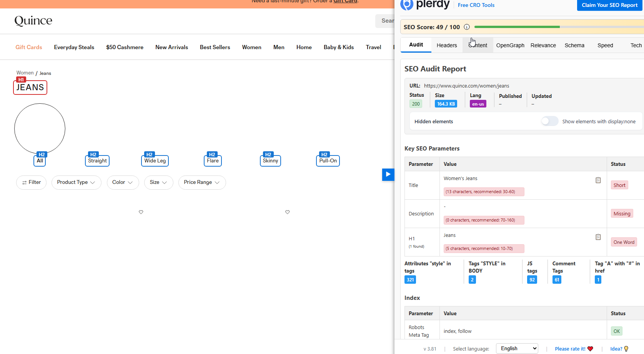Open the Men menu item

[x=279, y=47]
